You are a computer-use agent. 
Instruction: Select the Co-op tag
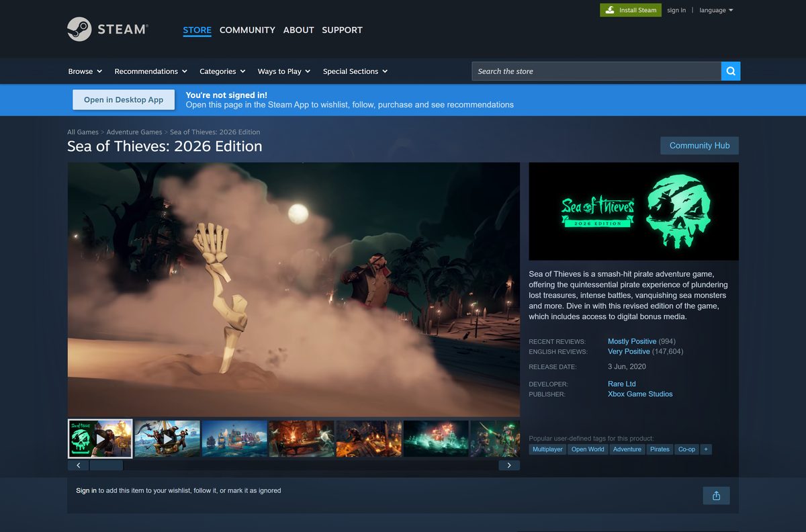click(686, 449)
